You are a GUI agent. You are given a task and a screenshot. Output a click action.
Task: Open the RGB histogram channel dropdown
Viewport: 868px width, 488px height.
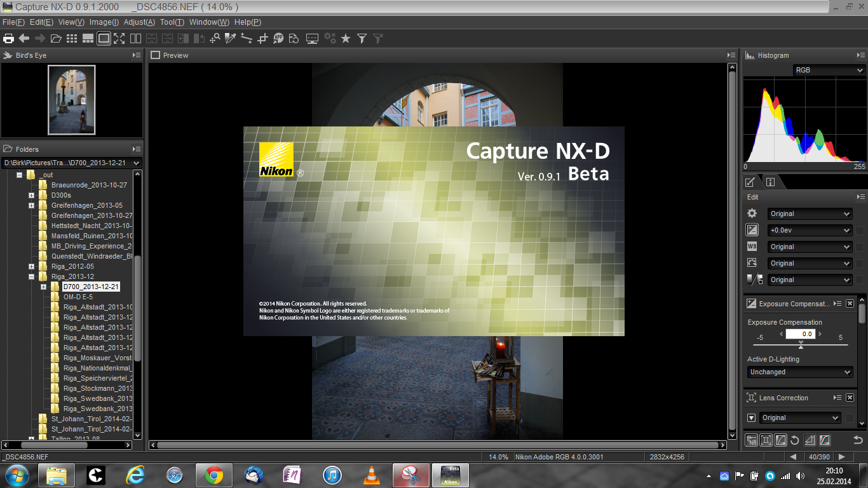[x=829, y=71]
